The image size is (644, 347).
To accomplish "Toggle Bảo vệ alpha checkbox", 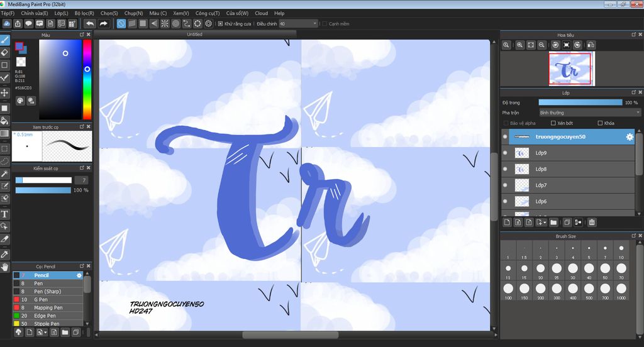I will (x=506, y=123).
